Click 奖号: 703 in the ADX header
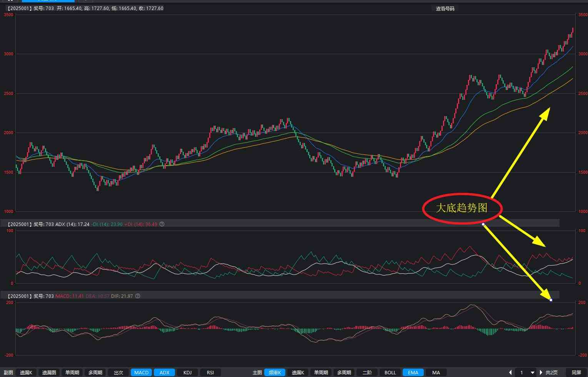This screenshot has height=377, width=588. (43, 224)
